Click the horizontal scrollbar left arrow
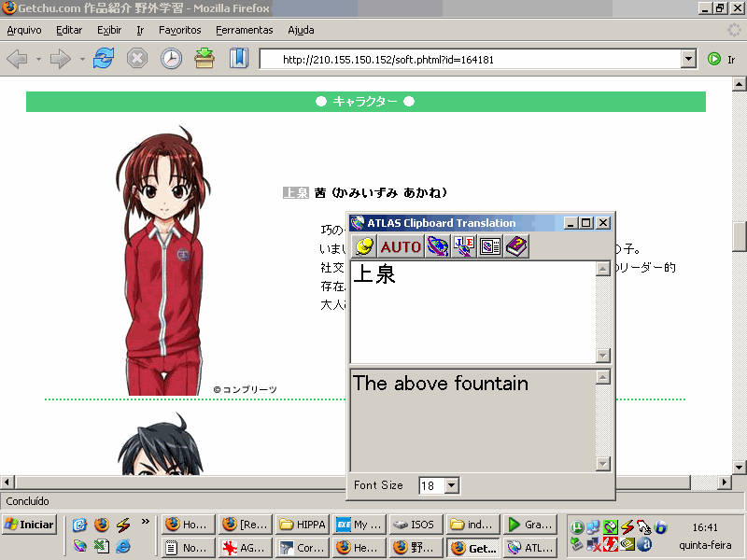This screenshot has height=560, width=747. [x=7, y=483]
